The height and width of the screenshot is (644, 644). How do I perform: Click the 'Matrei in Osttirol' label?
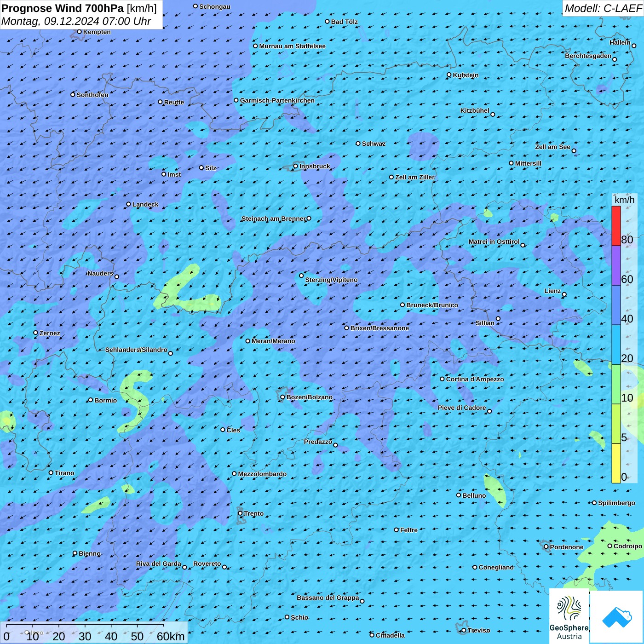(494, 241)
